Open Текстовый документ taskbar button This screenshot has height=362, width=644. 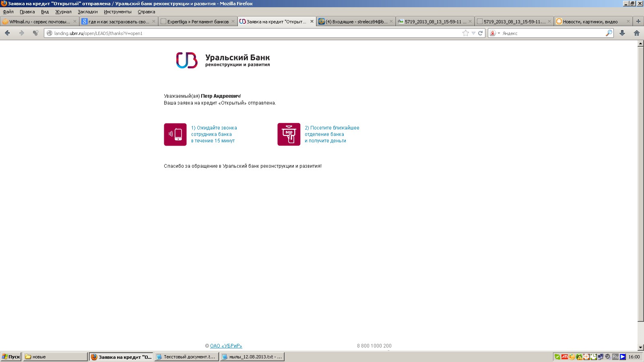point(186,357)
